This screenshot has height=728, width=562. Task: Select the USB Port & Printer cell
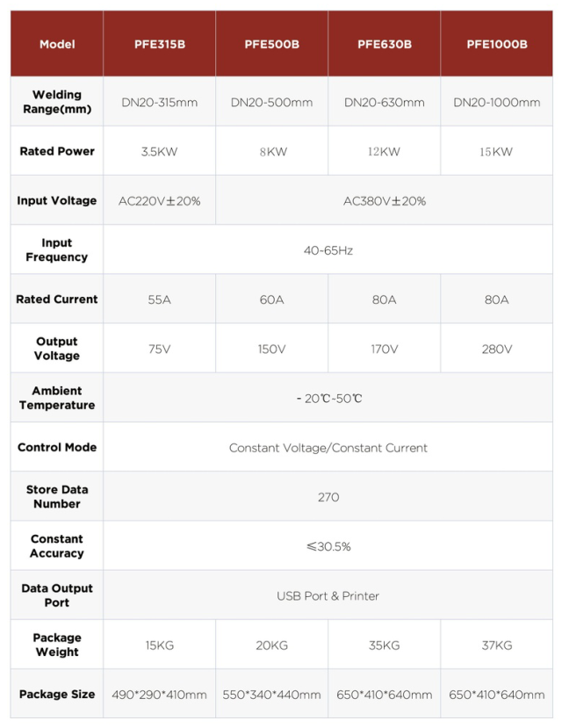(328, 596)
